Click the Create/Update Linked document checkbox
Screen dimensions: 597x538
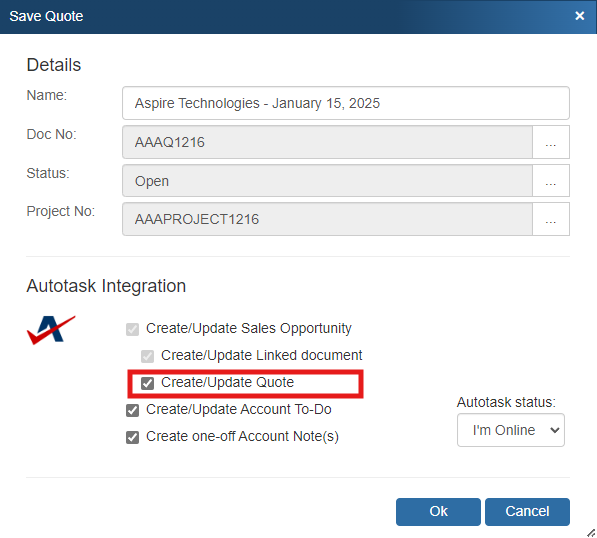tap(147, 356)
